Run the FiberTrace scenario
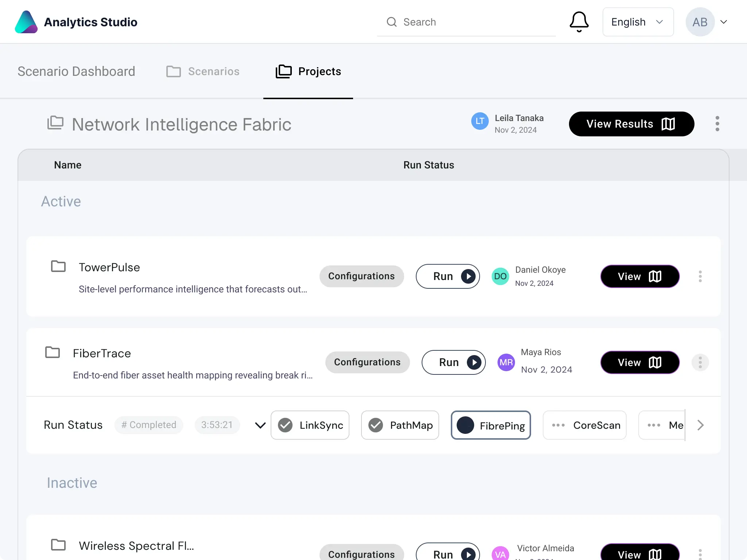This screenshot has height=560, width=747. 453,362
